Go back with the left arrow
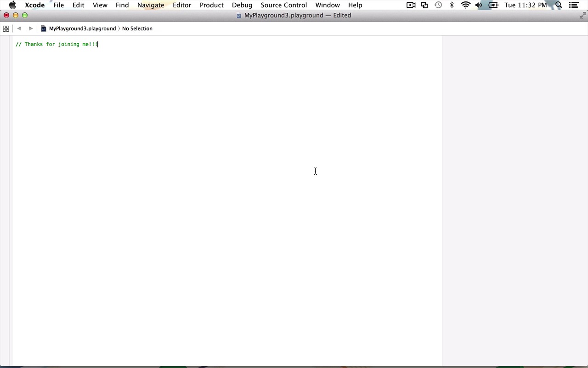Screen dimensions: 588x368 coord(19,29)
